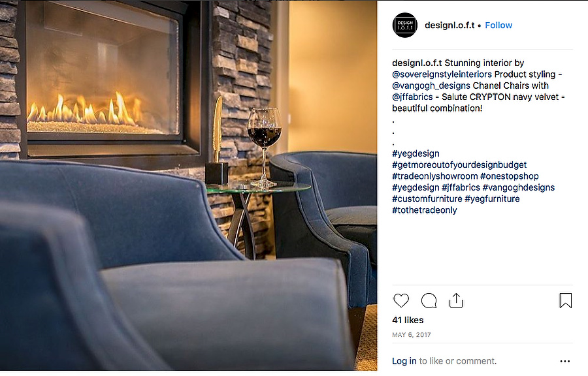Open the #getmoreoutofyourdesignbudget hashtag
The height and width of the screenshot is (376, 588).
click(459, 164)
